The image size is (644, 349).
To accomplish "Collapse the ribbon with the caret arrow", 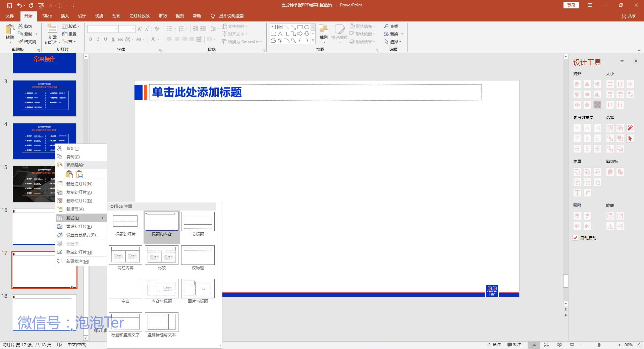I will point(639,50).
